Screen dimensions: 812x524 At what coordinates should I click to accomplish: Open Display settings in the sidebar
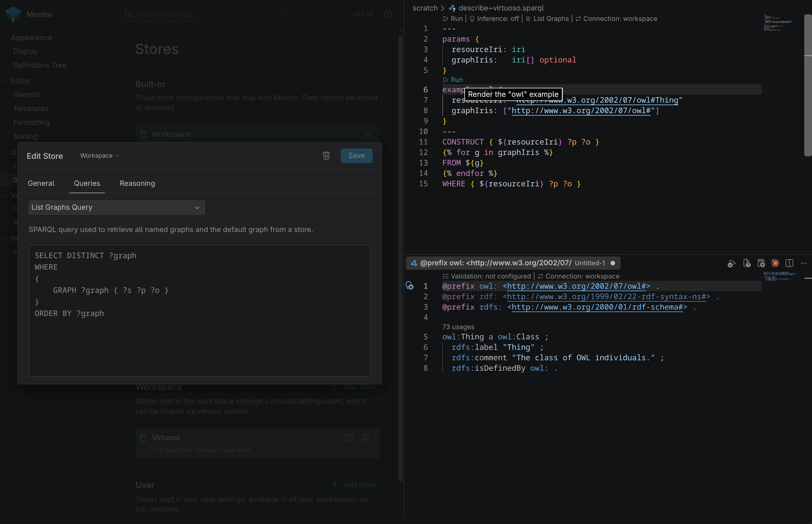[26, 51]
